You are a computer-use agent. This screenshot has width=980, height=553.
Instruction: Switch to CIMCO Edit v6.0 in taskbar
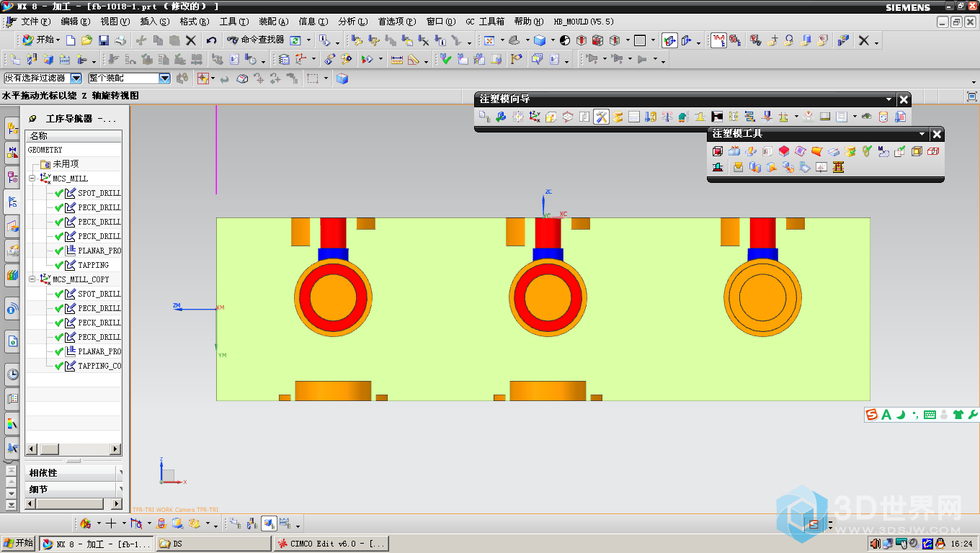[331, 544]
